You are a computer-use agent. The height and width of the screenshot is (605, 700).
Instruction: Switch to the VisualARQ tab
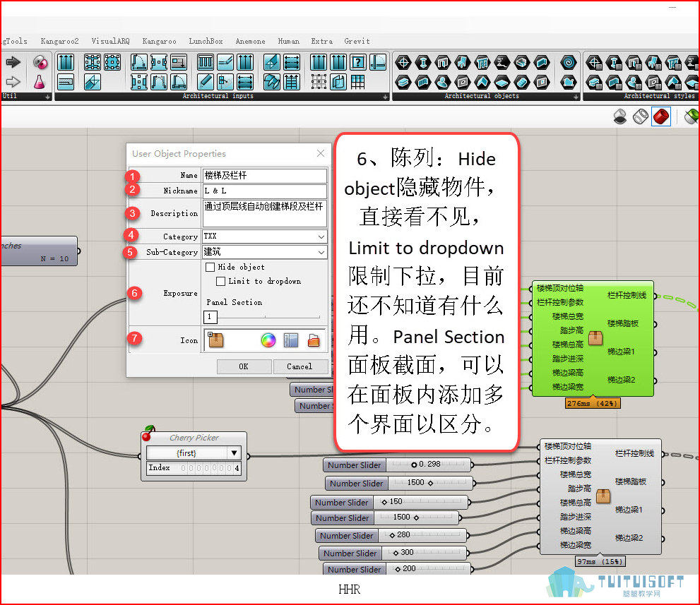click(x=110, y=41)
